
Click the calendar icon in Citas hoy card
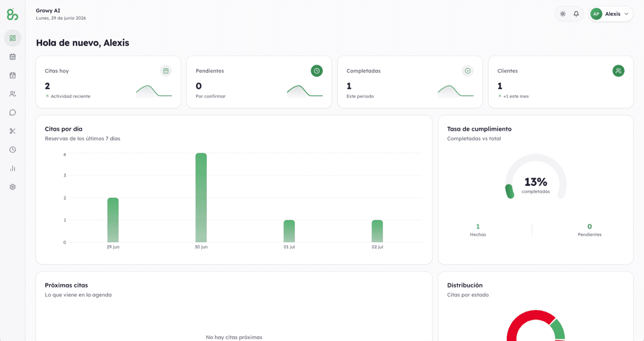(166, 71)
